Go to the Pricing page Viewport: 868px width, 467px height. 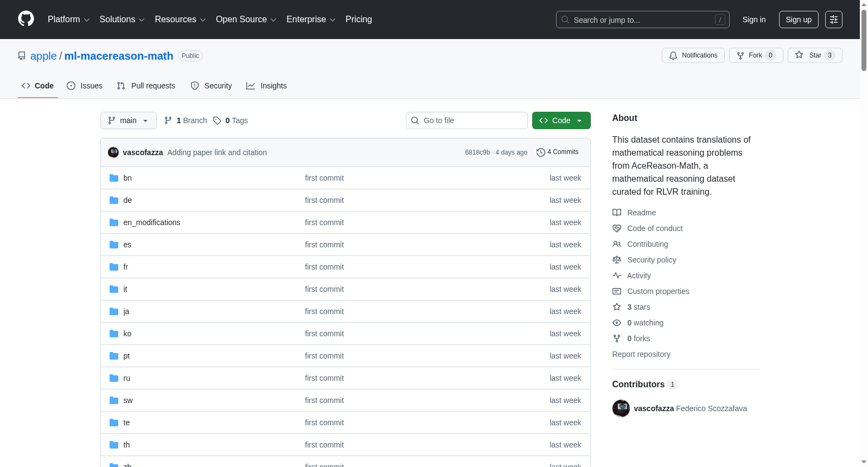point(359,20)
